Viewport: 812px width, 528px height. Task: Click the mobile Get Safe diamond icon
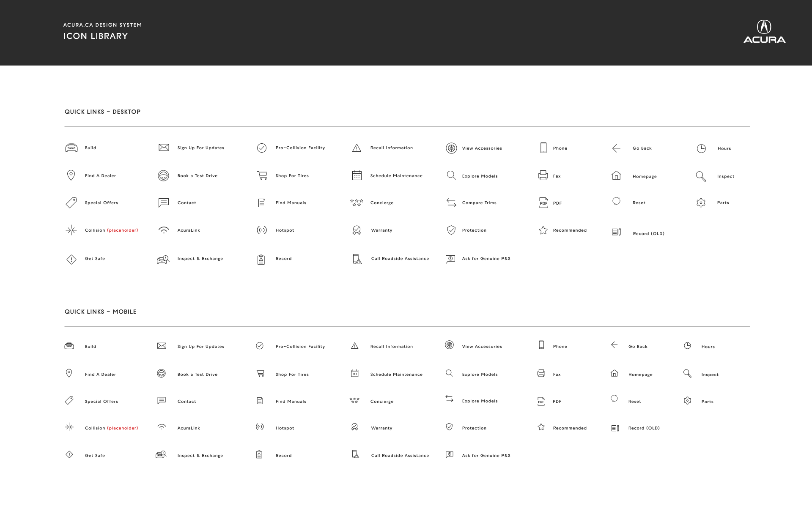(69, 455)
